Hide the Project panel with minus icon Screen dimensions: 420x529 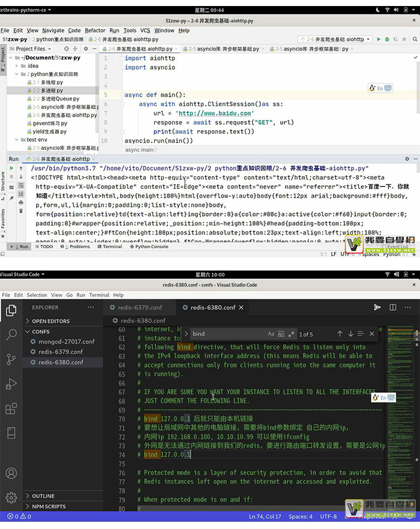[94, 49]
